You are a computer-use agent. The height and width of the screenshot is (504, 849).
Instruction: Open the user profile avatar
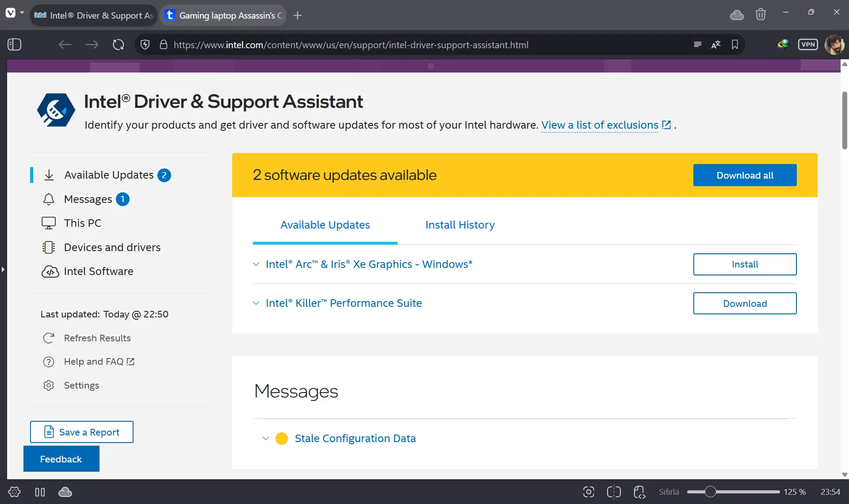pyautogui.click(x=834, y=45)
